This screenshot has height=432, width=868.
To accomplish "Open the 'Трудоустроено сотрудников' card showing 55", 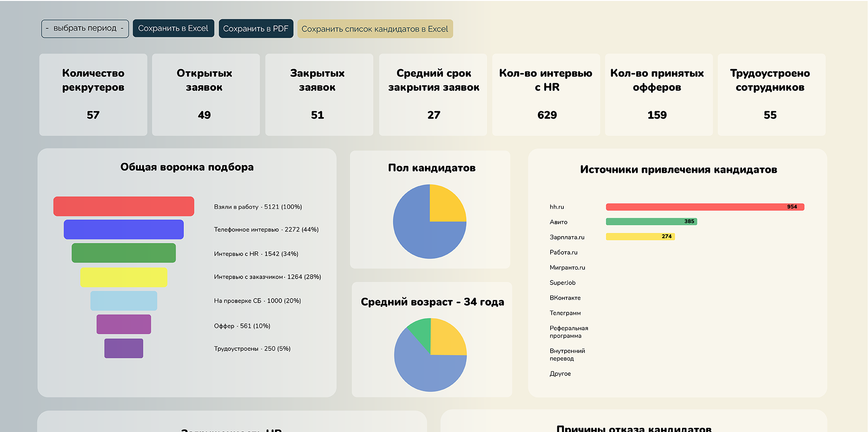I will (x=771, y=95).
